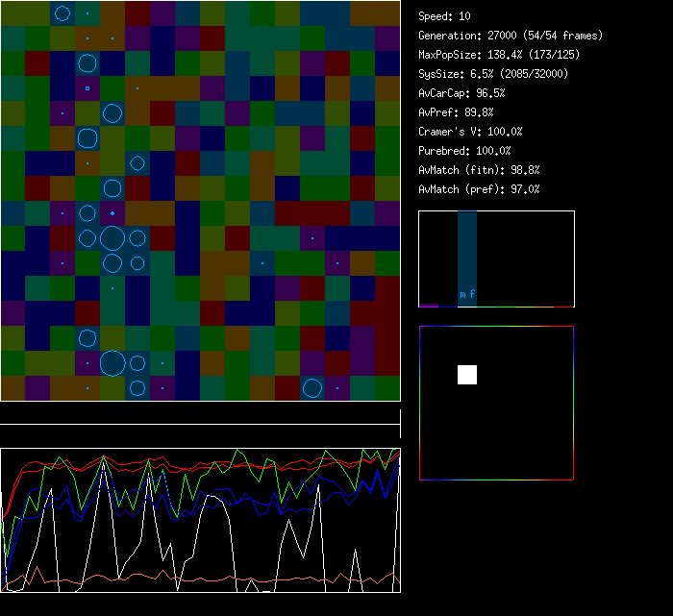Click the AvMatch (pref) readout
This screenshot has height=616, width=673.
pyautogui.click(x=479, y=189)
